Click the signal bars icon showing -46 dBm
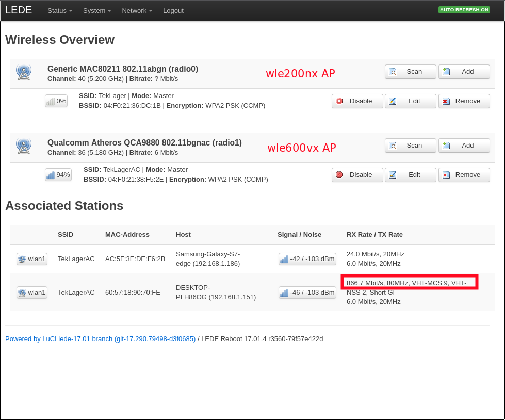The width and height of the screenshot is (505, 420). pos(284,292)
